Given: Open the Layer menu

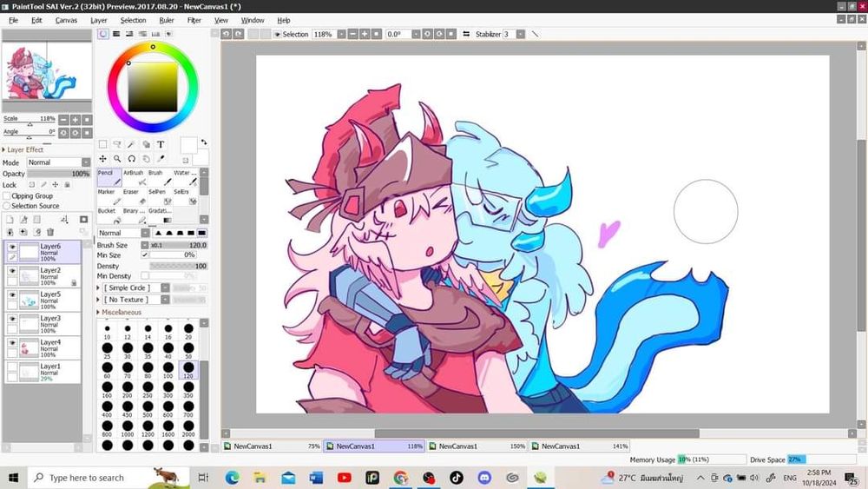Looking at the screenshot, I should [99, 20].
